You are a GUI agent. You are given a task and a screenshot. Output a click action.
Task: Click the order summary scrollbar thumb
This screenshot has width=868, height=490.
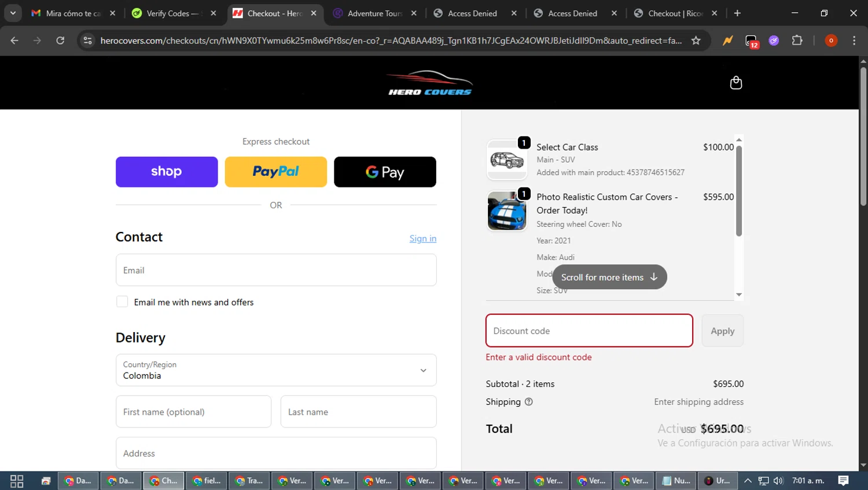click(739, 191)
